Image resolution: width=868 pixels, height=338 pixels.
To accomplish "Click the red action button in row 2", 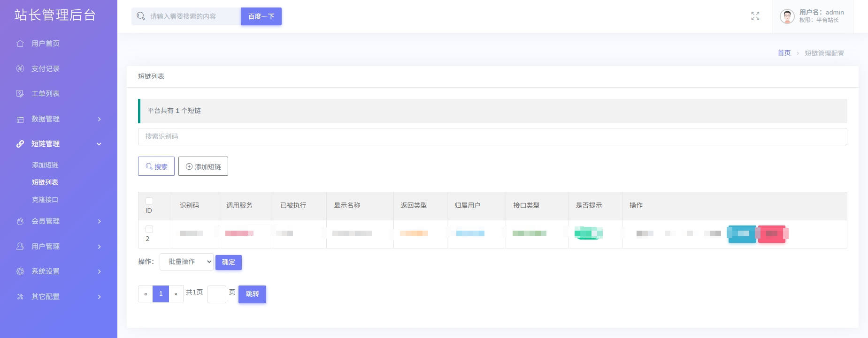I will coord(771,233).
